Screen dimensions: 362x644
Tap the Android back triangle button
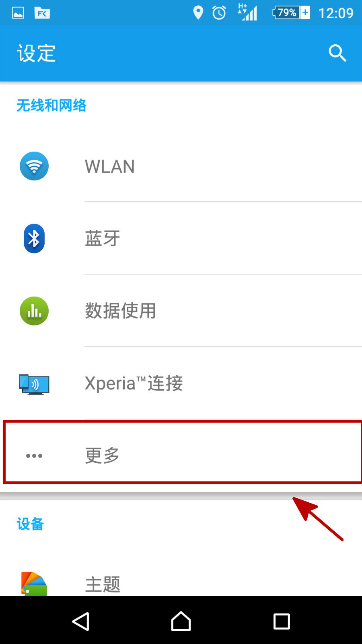point(80,621)
